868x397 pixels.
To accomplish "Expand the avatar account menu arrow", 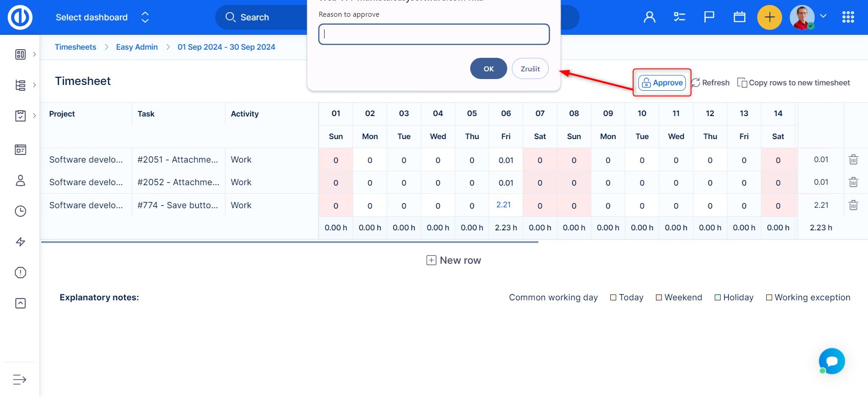I will coord(823,16).
